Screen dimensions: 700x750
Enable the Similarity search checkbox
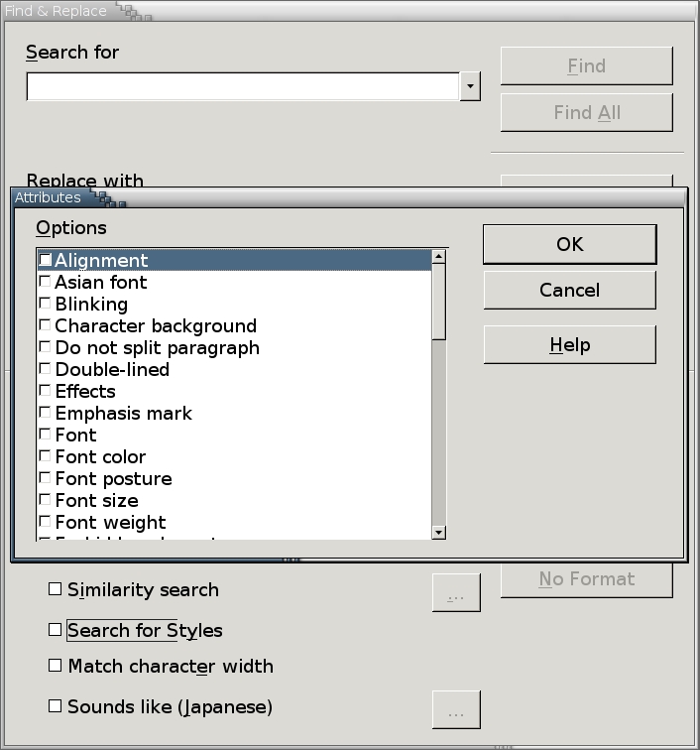tap(56, 589)
